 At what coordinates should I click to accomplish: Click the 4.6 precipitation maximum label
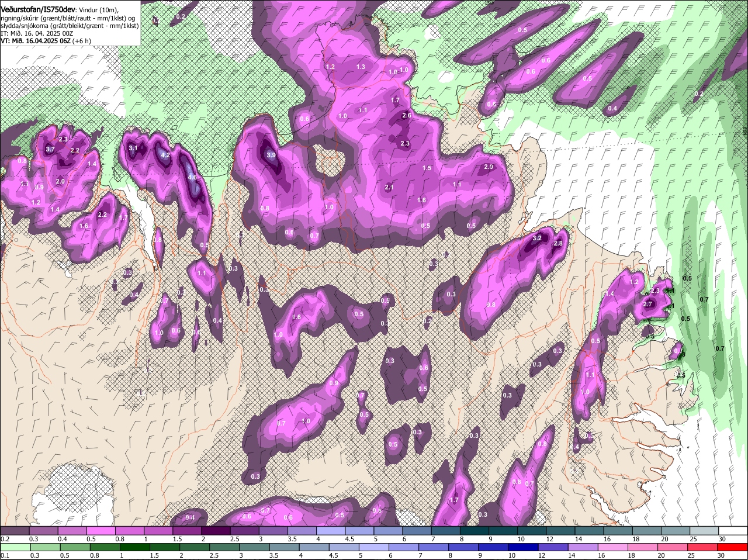(192, 177)
